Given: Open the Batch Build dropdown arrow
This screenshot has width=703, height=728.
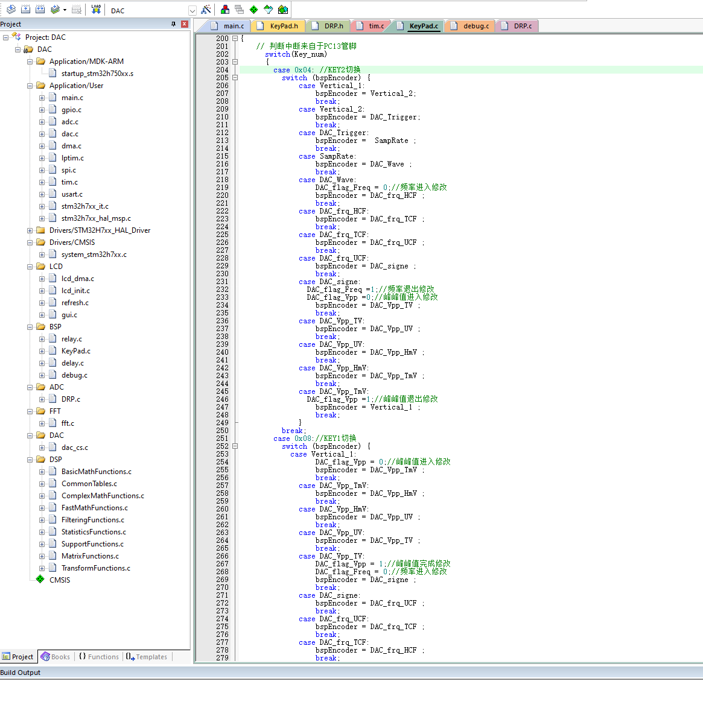Looking at the screenshot, I should pyautogui.click(x=65, y=10).
